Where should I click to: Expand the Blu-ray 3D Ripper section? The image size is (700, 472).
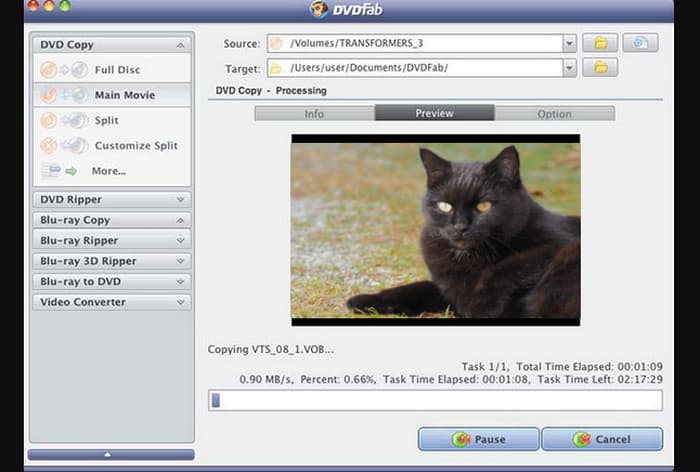tap(112, 261)
